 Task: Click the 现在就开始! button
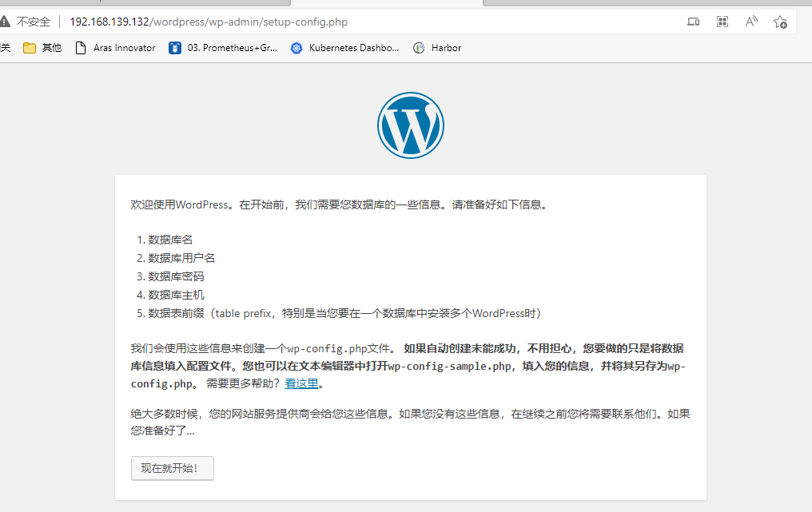[x=173, y=468]
